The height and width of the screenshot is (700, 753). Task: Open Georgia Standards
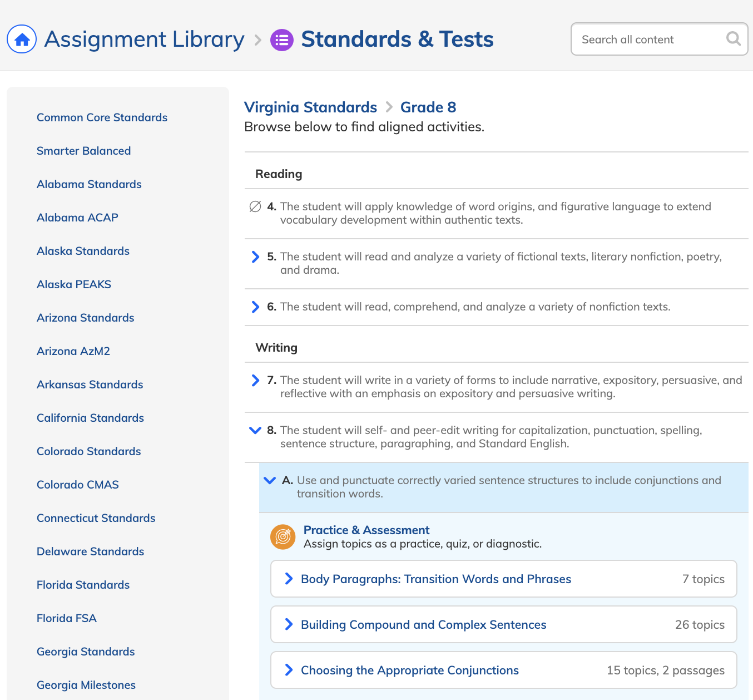(x=86, y=652)
